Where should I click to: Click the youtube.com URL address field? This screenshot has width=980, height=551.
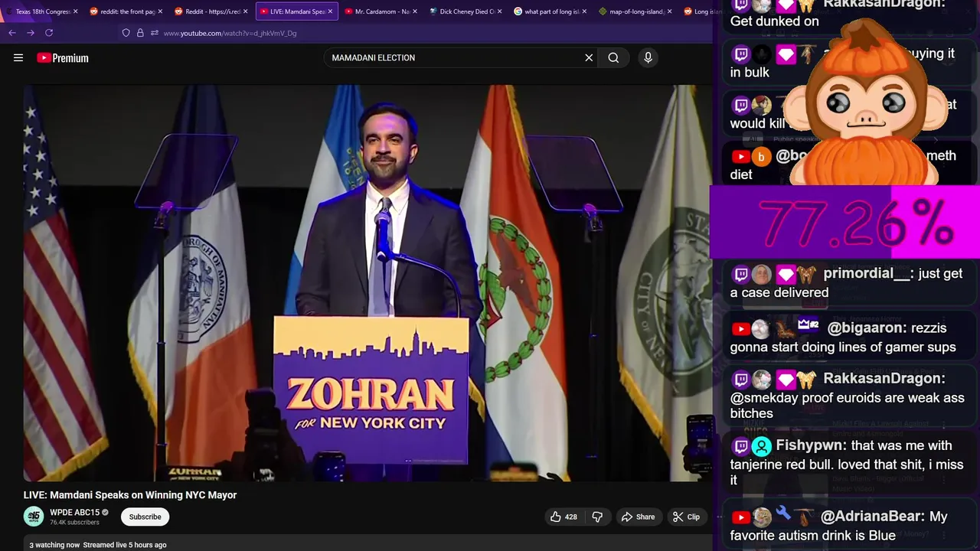point(230,33)
